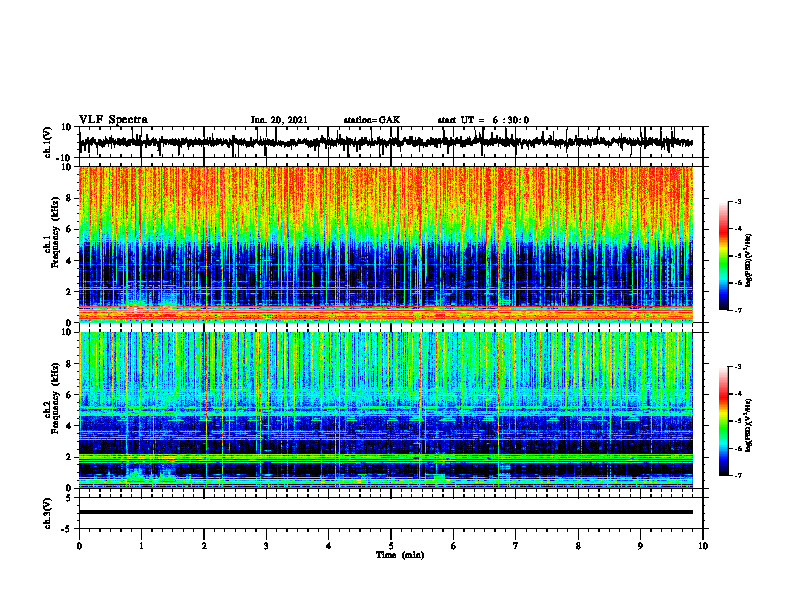792x612 pixels.
Task: Click the "6" kHz tick on ch.2 axis
Action: (x=70, y=395)
